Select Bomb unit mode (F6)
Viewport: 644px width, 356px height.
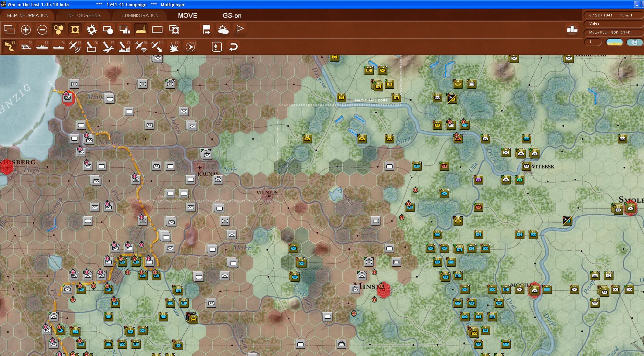(91, 47)
